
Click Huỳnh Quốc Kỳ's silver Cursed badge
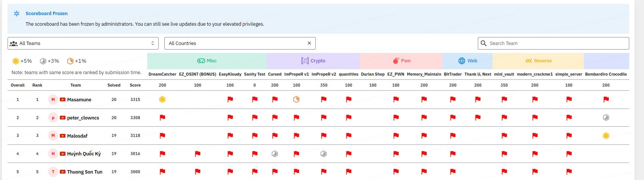tap(275, 154)
